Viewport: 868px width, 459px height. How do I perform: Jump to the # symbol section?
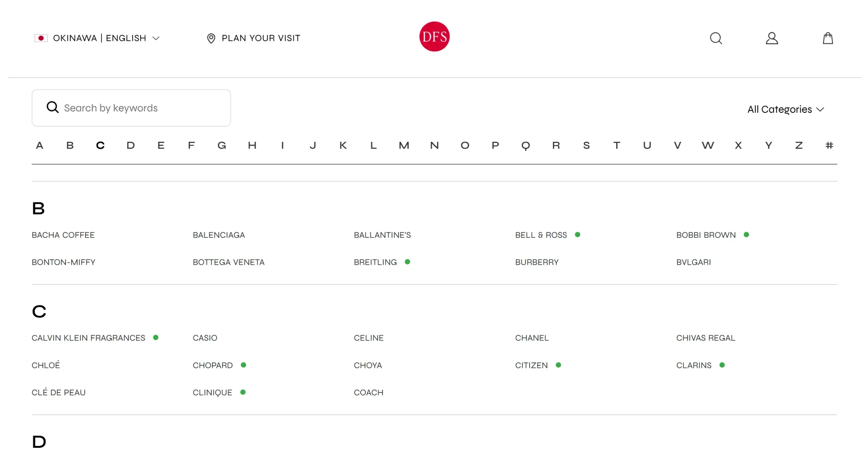pos(829,145)
